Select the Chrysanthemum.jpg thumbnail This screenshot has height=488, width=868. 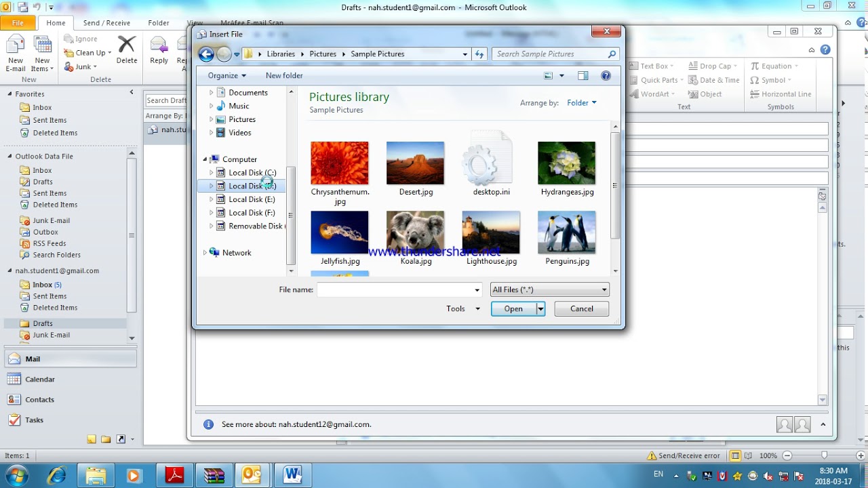340,163
